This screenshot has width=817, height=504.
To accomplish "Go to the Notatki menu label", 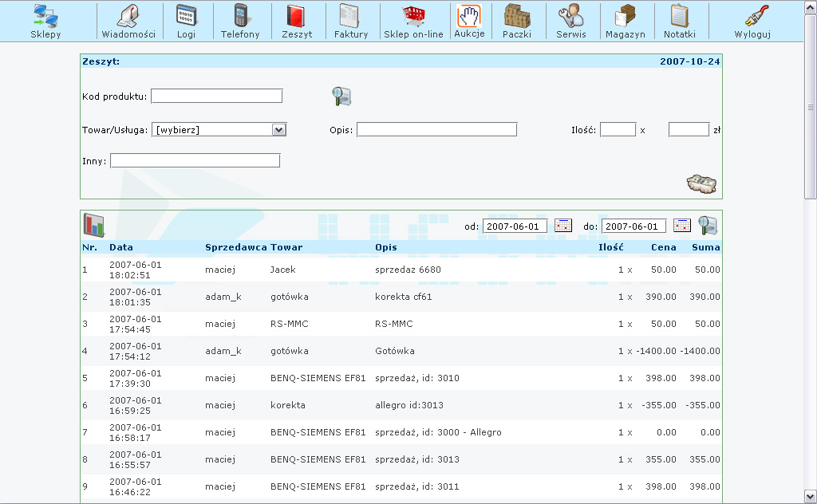I will tap(680, 34).
